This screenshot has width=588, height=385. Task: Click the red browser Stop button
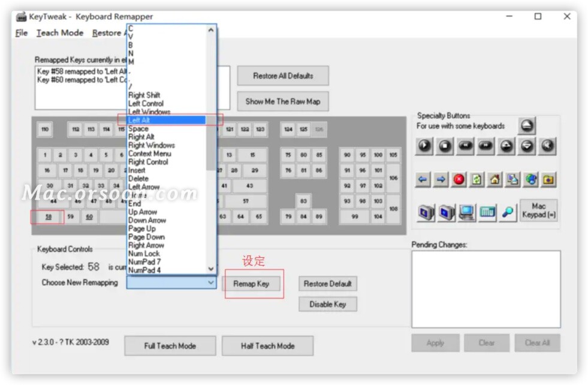(x=459, y=180)
